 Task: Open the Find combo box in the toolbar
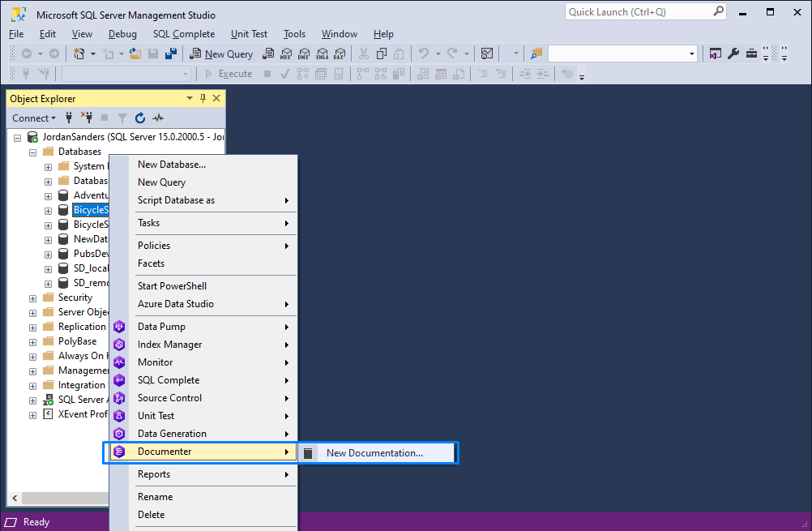[x=622, y=54]
